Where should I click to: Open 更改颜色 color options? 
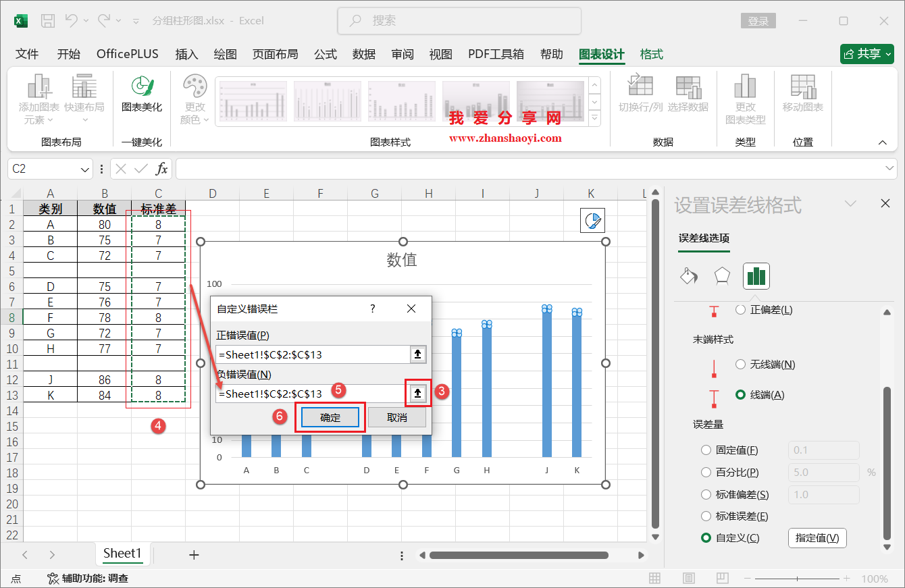click(195, 100)
